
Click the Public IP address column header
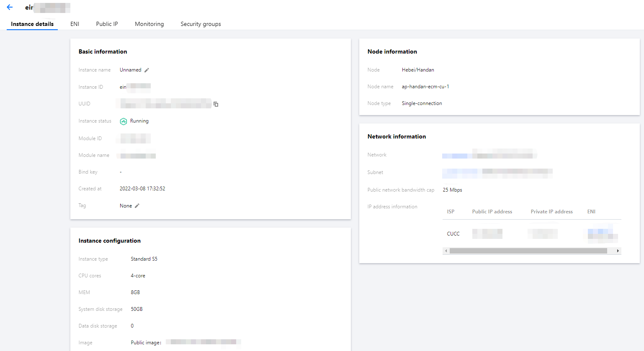point(492,212)
